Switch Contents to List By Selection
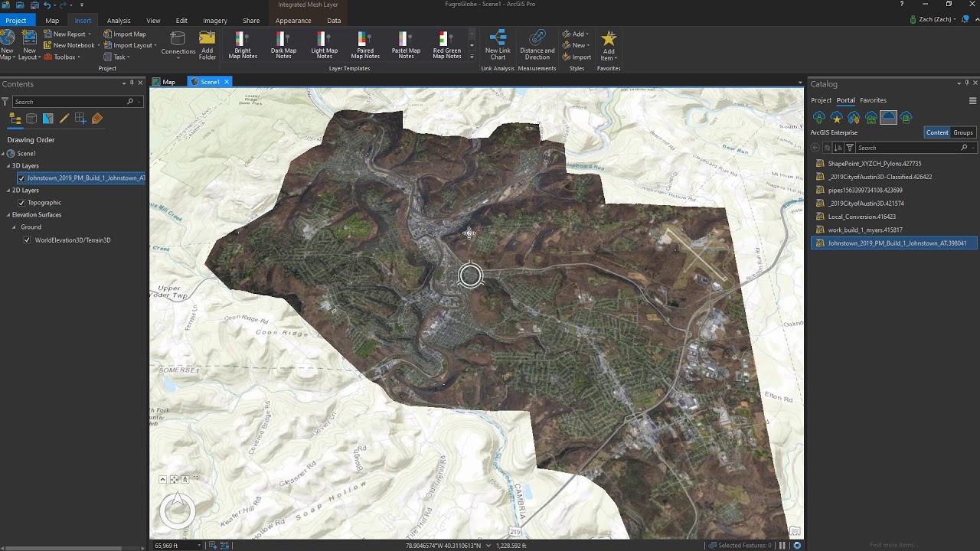This screenshot has width=980, height=551. click(48, 119)
